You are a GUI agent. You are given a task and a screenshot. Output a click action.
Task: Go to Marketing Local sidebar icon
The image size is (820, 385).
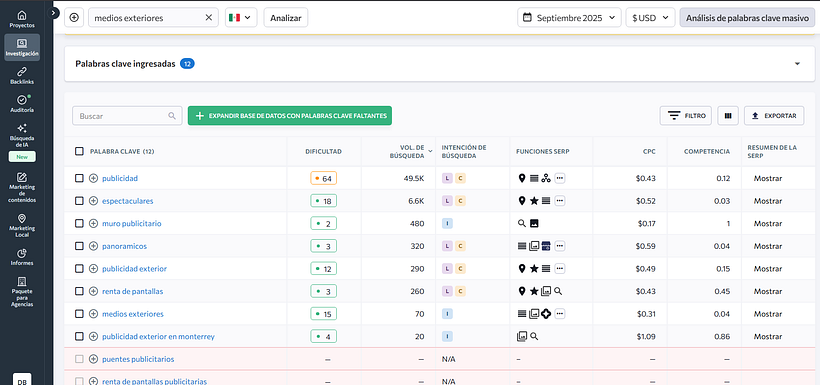[22, 225]
